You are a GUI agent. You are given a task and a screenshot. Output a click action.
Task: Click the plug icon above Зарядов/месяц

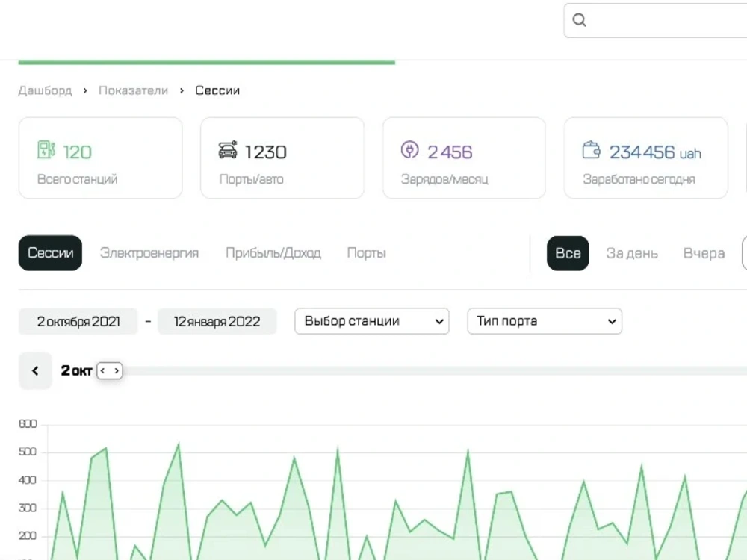tap(410, 149)
